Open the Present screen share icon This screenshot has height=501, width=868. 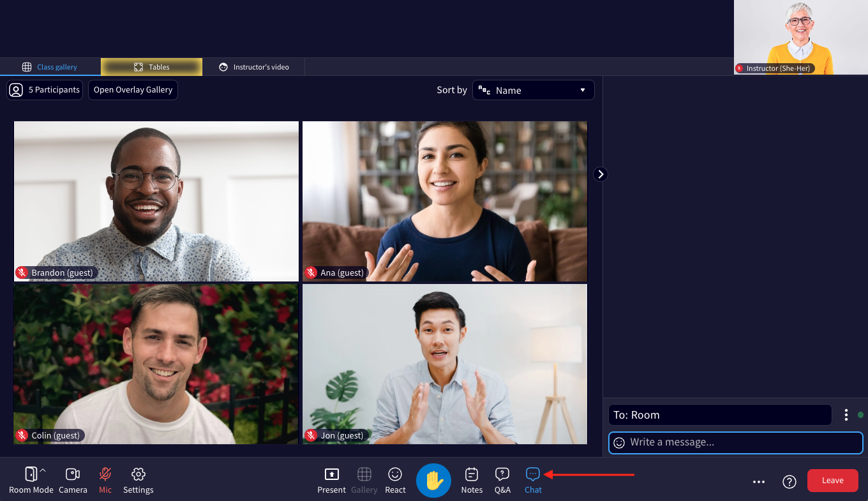coord(331,474)
